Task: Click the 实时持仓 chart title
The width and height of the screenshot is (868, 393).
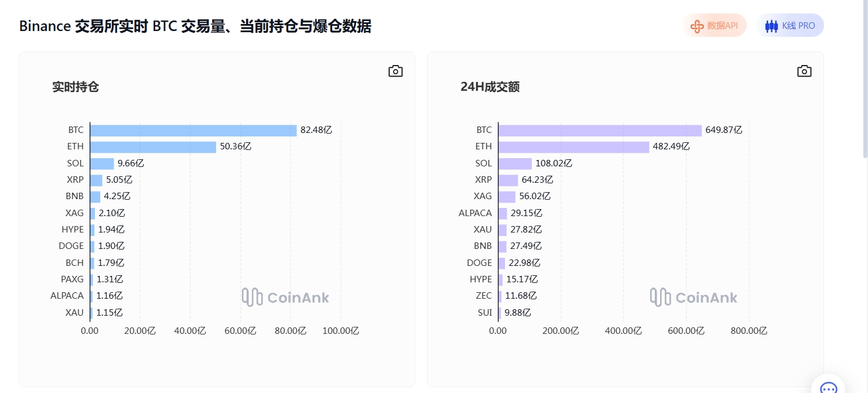Action: click(x=76, y=87)
